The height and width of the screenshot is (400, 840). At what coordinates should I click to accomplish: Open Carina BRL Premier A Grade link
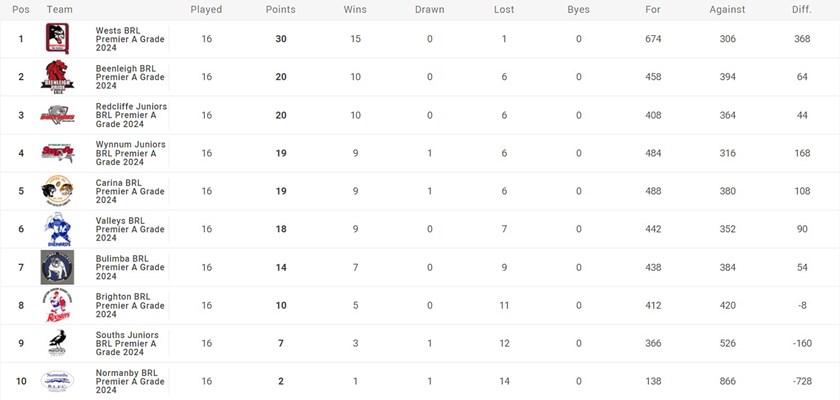click(130, 191)
